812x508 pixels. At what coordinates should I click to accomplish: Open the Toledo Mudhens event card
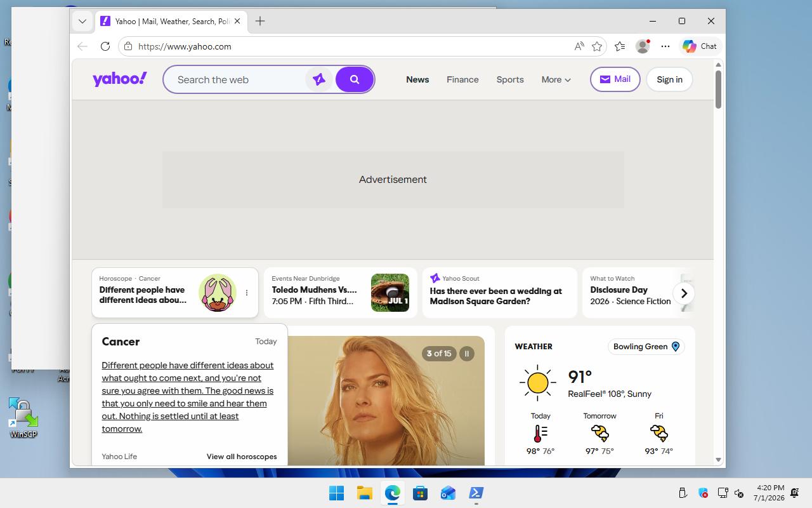click(340, 293)
